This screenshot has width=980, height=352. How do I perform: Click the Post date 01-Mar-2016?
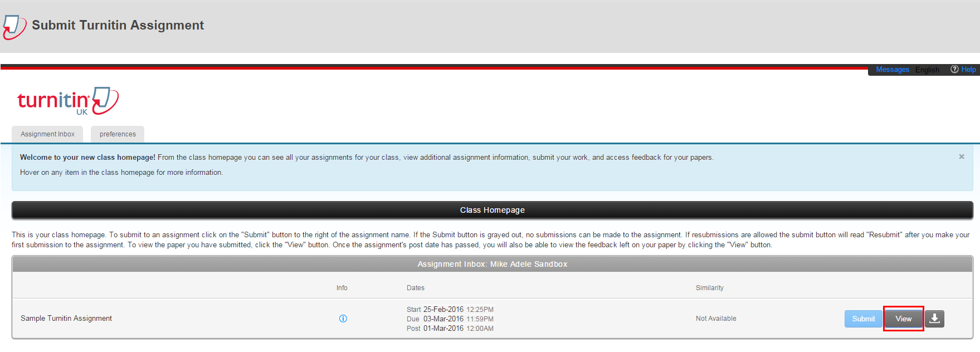pyautogui.click(x=443, y=329)
